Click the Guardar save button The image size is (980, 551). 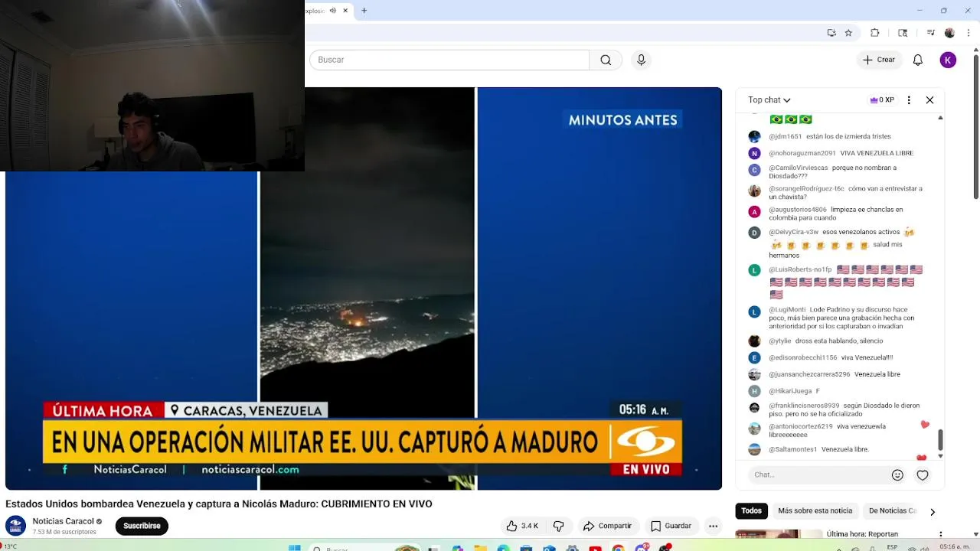coord(671,526)
